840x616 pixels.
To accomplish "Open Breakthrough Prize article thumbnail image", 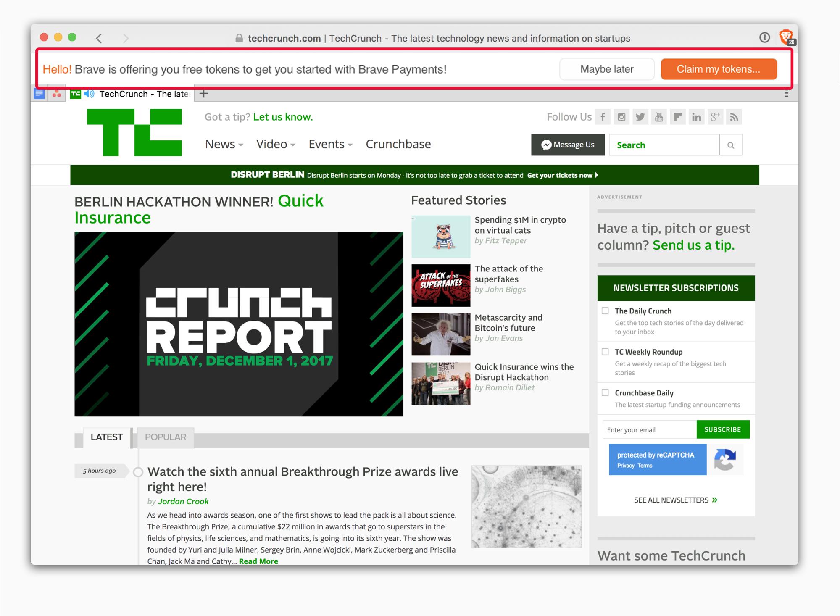I will pos(527,506).
